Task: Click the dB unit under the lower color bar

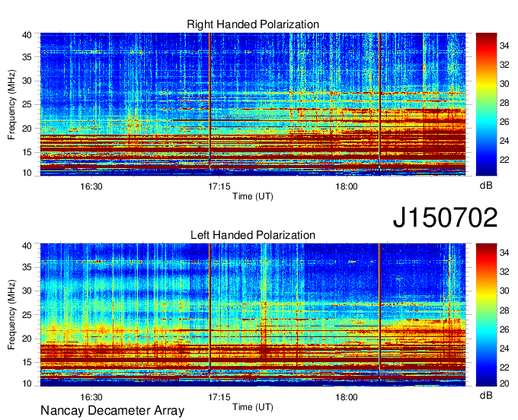Action: [x=486, y=395]
